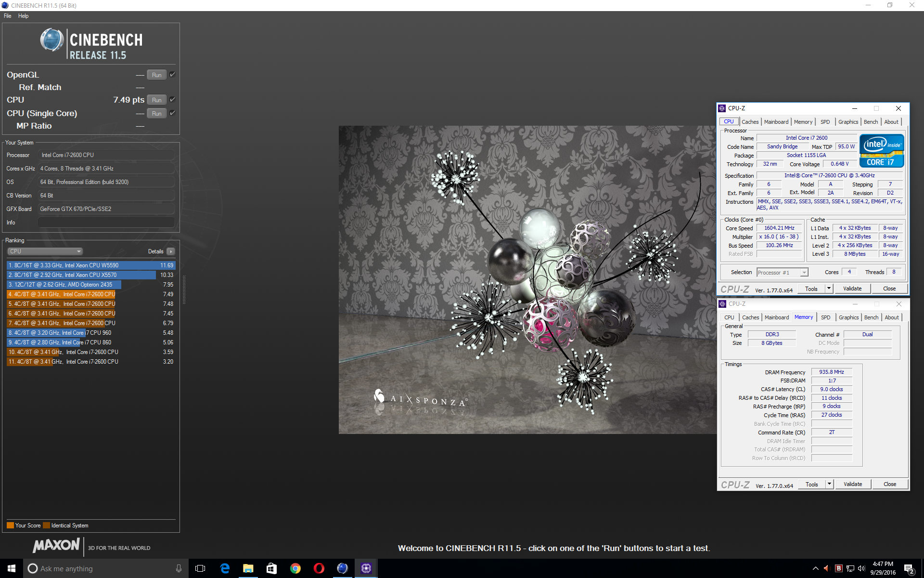Open the Help menu
Screen dimensions: 924x578
tap(23, 16)
